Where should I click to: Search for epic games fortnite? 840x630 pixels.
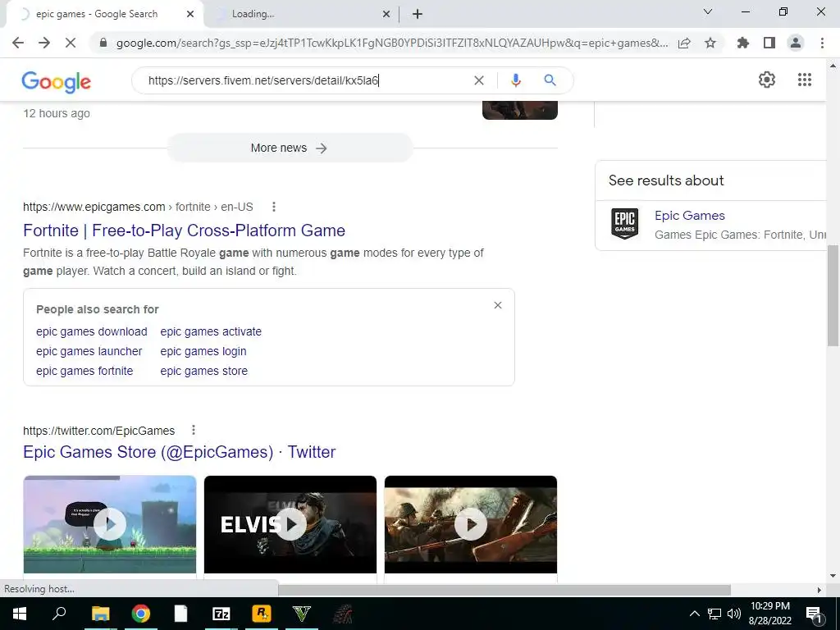(84, 371)
